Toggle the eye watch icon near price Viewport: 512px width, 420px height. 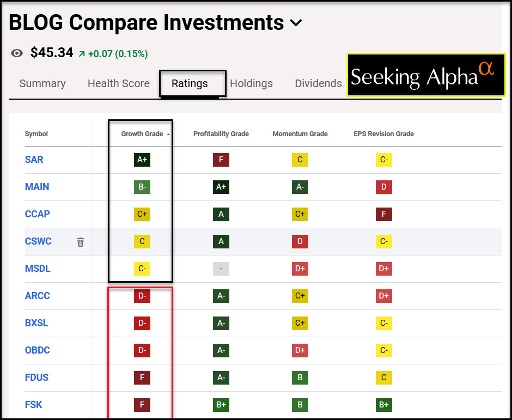pos(17,53)
